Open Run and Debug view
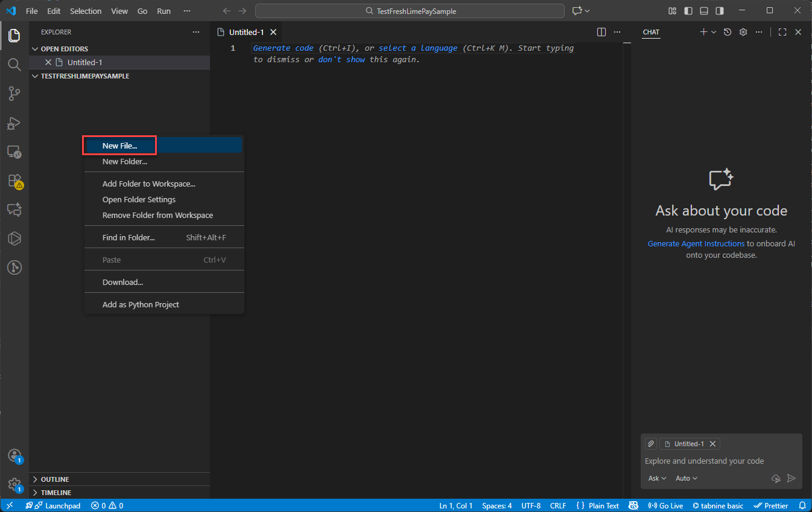Viewport: 812px width, 512px height. (x=14, y=123)
